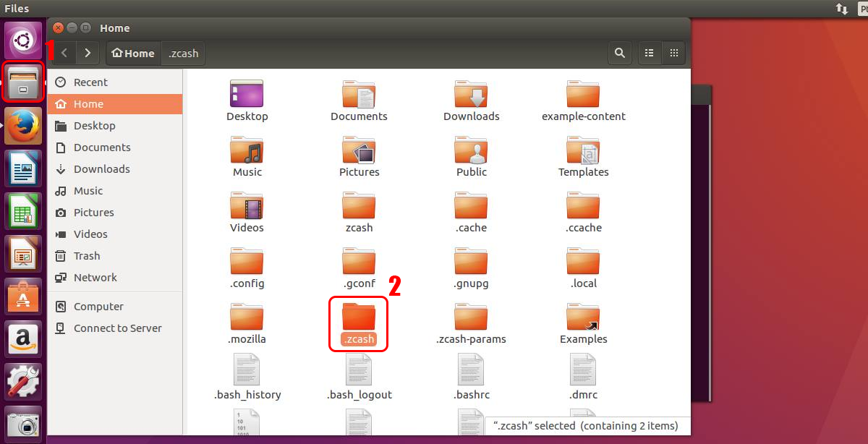Select the .local folder
868x444 pixels.
pos(583,268)
